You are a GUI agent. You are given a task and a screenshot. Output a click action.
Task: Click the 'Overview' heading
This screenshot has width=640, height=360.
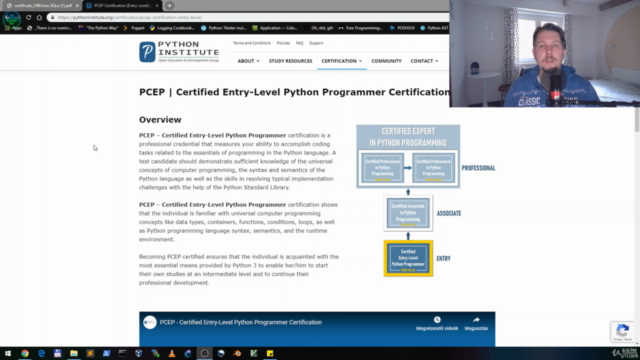[x=160, y=120]
